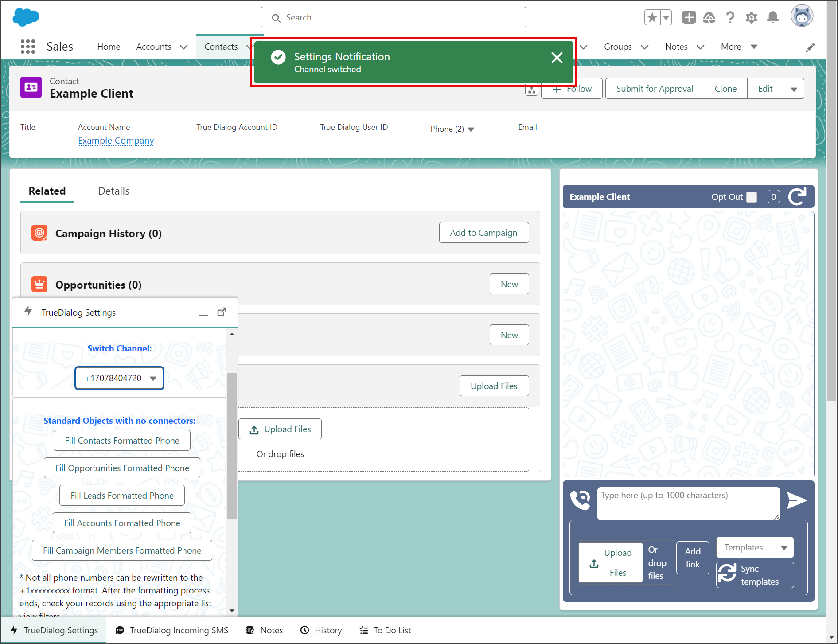Switch to the Details tab
The width and height of the screenshot is (838, 644).
point(113,191)
